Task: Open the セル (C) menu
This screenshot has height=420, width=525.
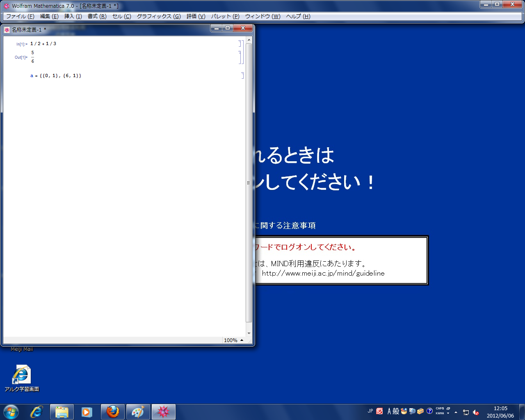Action: pyautogui.click(x=121, y=16)
